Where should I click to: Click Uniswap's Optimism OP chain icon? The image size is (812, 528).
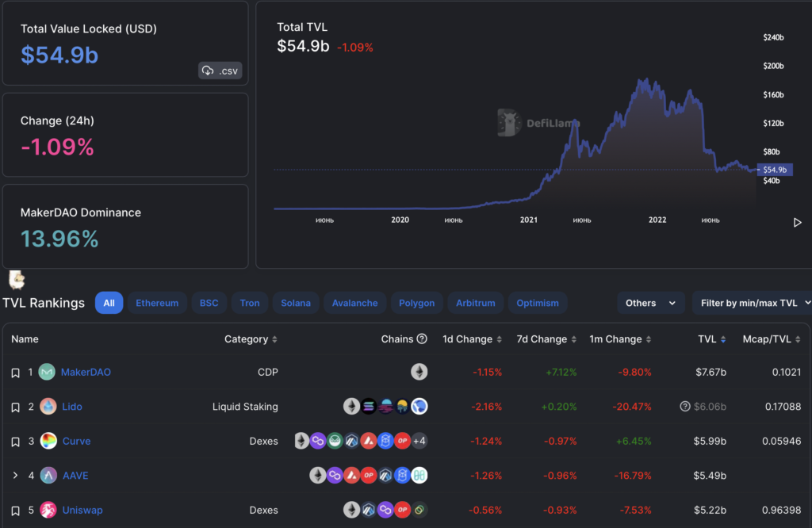pos(402,510)
